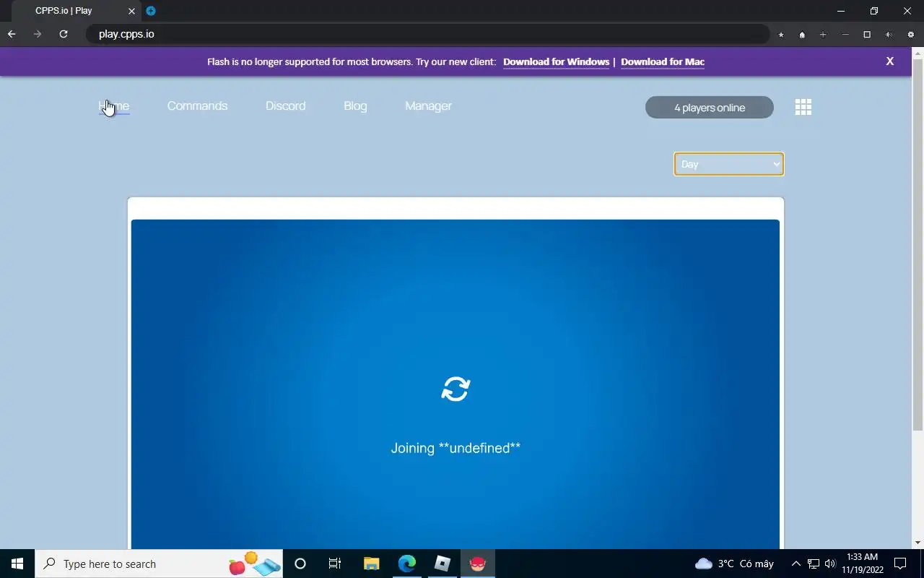
Task: Click the spinning refresh loader icon
Action: point(456,389)
